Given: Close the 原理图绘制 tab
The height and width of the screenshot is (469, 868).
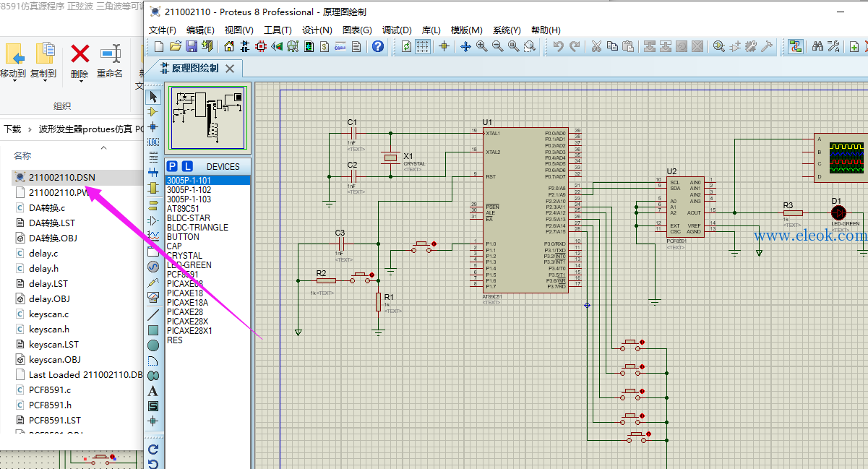Looking at the screenshot, I should [230, 69].
